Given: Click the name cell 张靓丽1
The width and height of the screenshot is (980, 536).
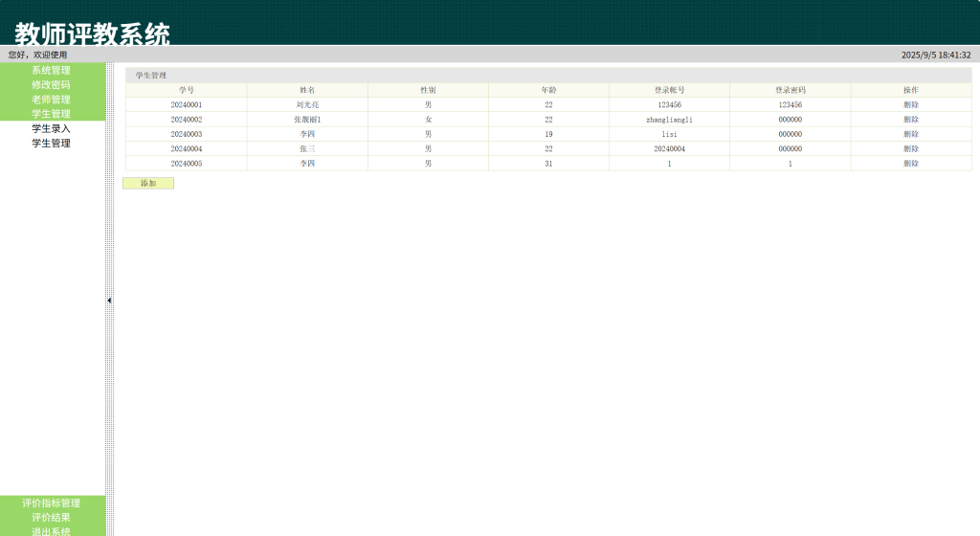Looking at the screenshot, I should coord(307,120).
